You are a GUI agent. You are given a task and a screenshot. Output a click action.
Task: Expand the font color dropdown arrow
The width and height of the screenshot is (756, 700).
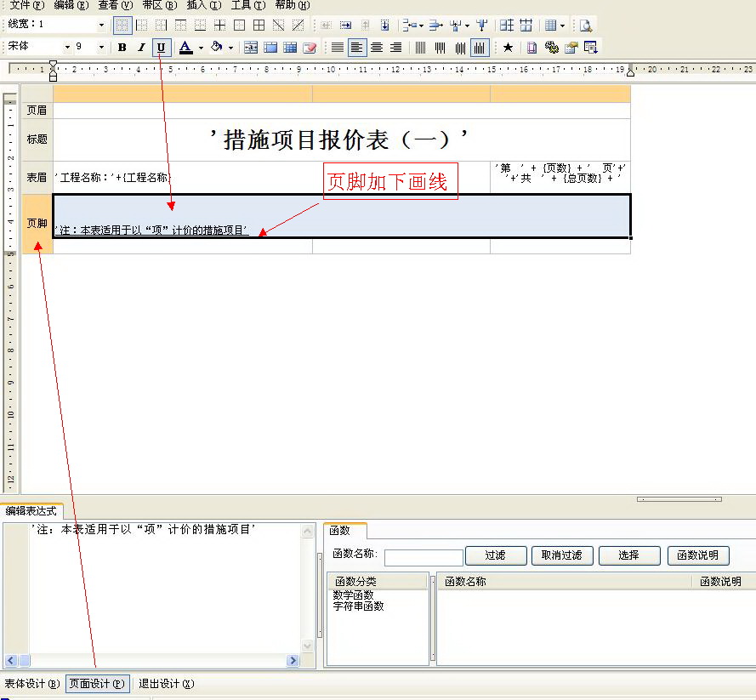point(201,48)
